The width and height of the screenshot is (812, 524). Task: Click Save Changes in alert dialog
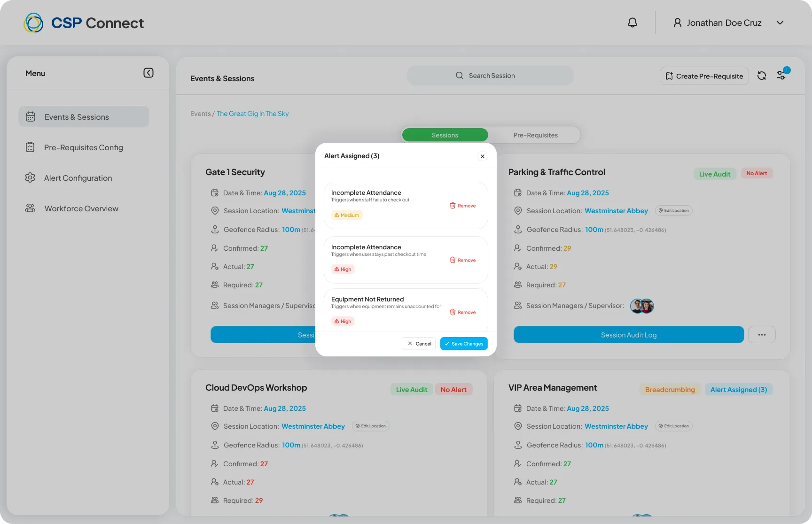click(464, 344)
